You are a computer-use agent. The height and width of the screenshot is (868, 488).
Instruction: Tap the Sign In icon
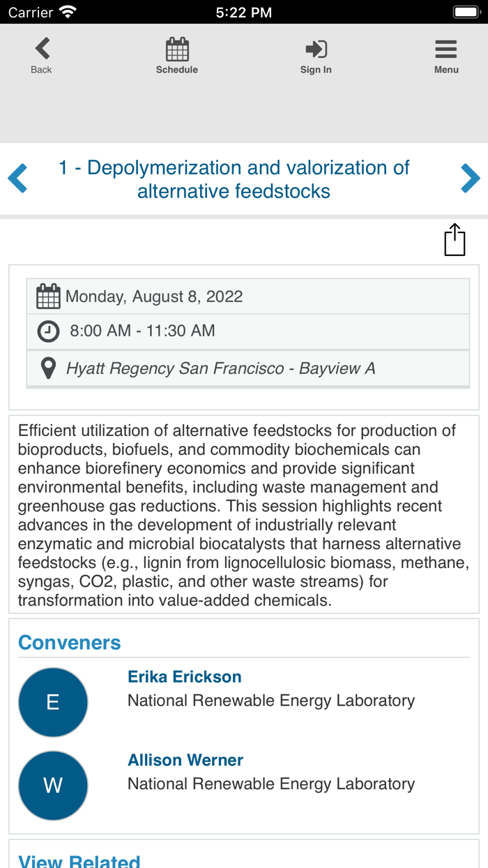point(316,49)
